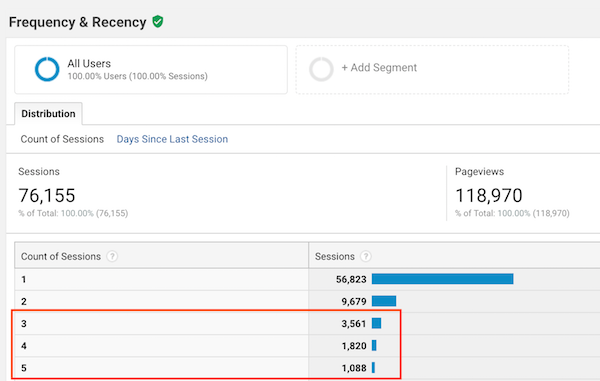Click the Pageviews total 118,970 metric
Viewport: 600px width, 381px height.
pyautogui.click(x=489, y=195)
